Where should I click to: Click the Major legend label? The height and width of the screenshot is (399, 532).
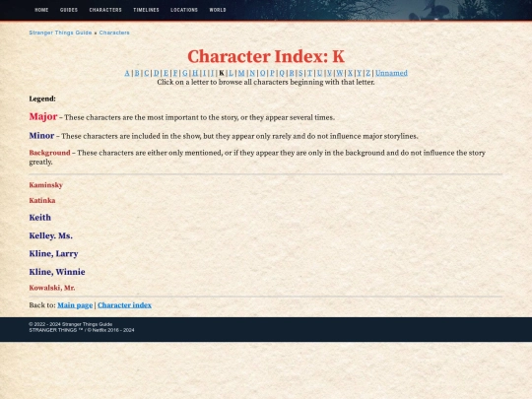(43, 116)
